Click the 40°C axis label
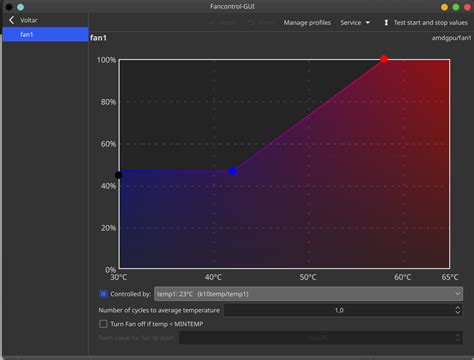The height and width of the screenshot is (360, 474). [213, 277]
